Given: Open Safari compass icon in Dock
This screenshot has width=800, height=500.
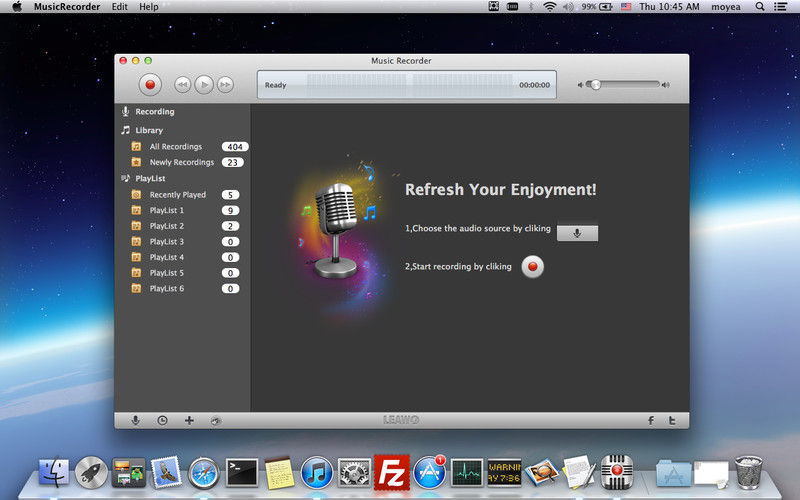Looking at the screenshot, I should point(204,473).
